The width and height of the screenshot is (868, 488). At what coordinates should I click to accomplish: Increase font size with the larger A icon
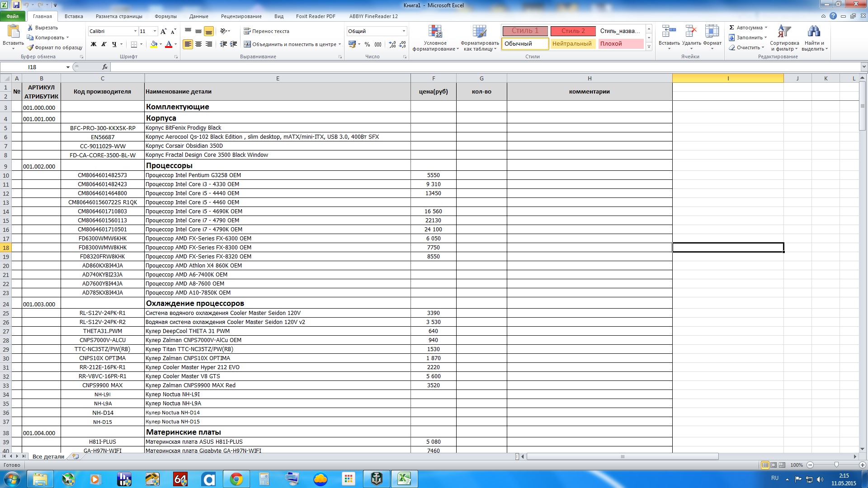(164, 31)
